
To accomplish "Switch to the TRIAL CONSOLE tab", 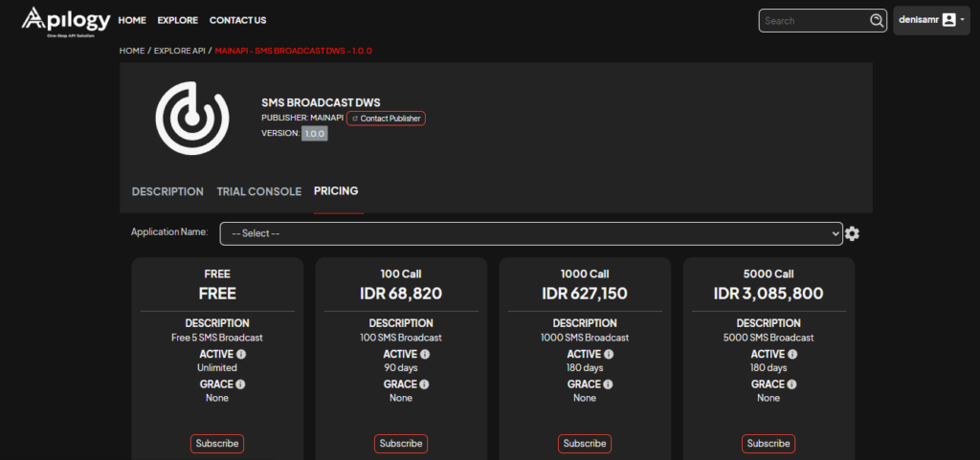I will click(x=258, y=191).
